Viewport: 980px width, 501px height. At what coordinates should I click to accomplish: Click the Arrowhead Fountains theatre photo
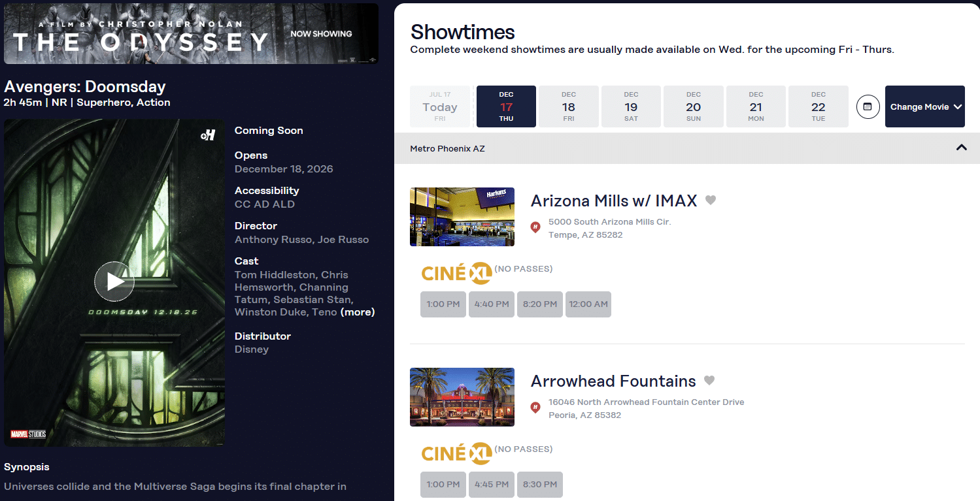tap(462, 397)
